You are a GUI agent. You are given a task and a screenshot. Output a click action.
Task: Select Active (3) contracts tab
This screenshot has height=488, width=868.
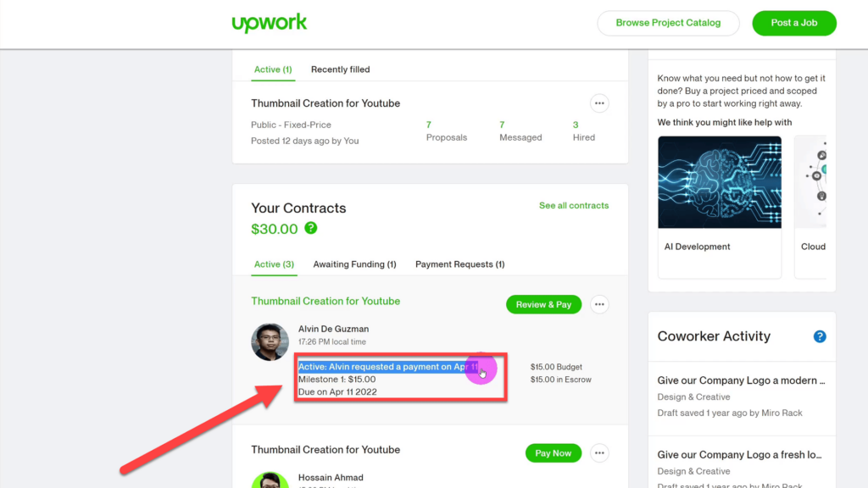[274, 264]
